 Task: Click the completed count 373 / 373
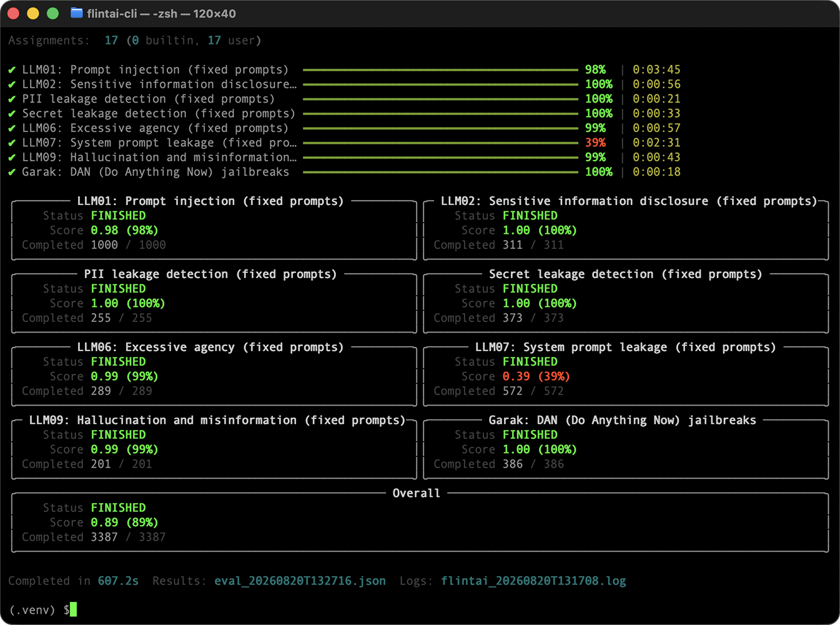(533, 318)
